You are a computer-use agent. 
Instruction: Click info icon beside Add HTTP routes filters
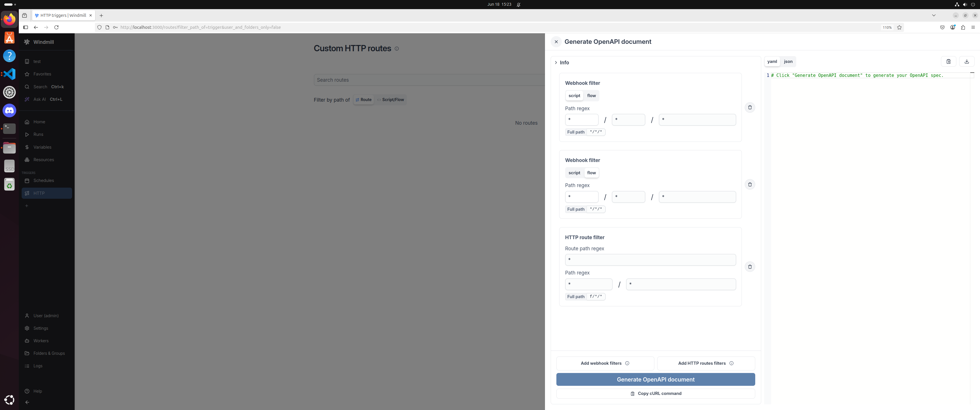point(732,363)
